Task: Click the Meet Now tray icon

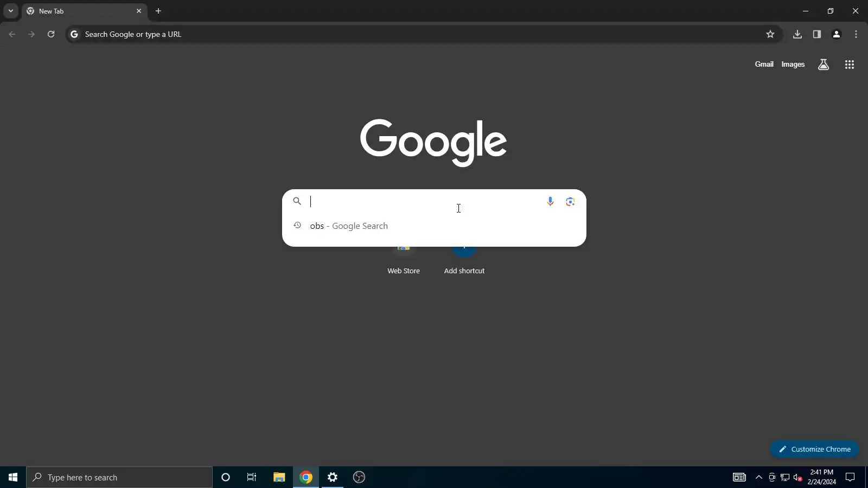Action: pyautogui.click(x=772, y=477)
